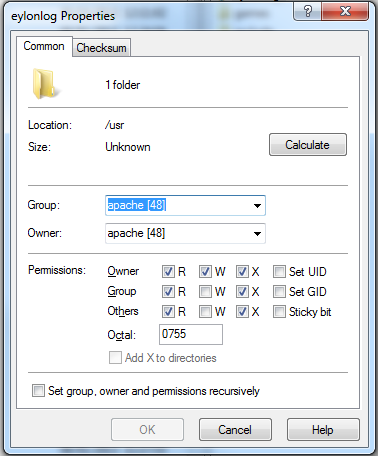Screen dimensions: 378x456
Task: Uncheck Others X permission checkbox
Action: coord(242,312)
